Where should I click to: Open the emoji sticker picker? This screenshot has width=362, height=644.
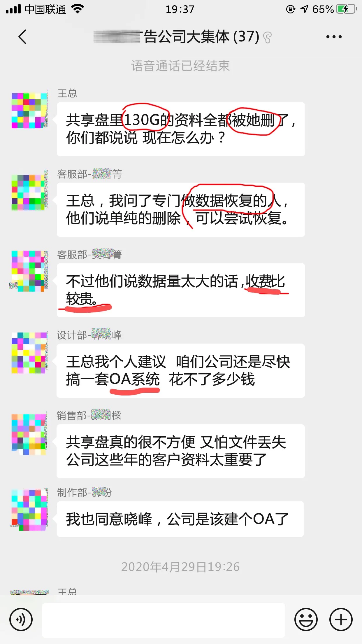[306, 619]
